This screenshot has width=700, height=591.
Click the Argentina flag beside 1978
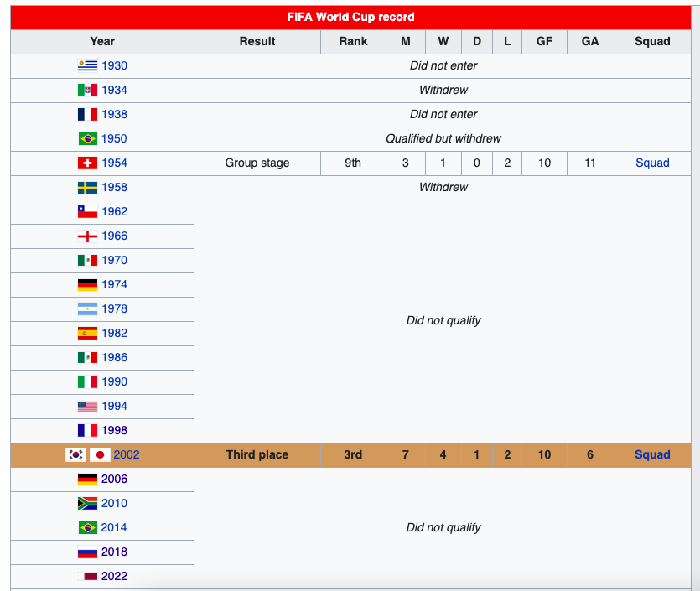[87, 308]
